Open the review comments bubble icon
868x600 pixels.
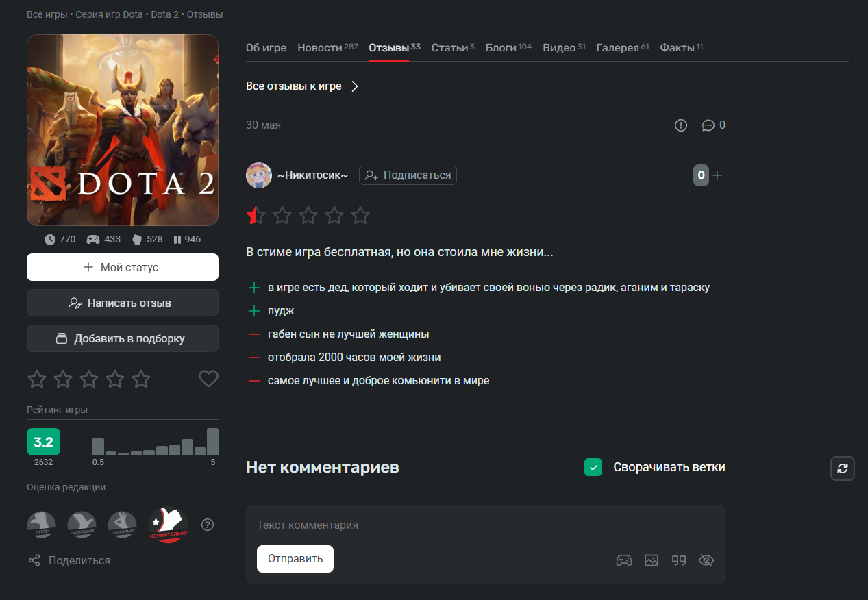[708, 125]
